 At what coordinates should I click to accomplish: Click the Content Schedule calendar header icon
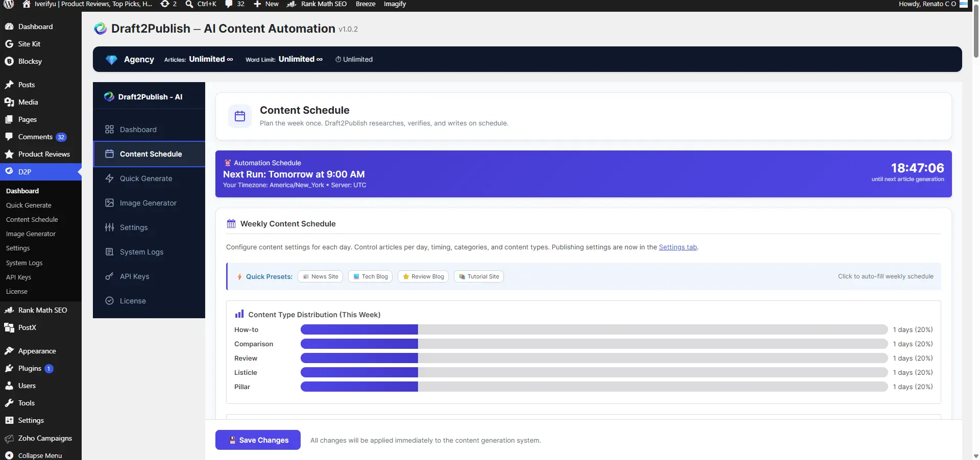click(240, 116)
